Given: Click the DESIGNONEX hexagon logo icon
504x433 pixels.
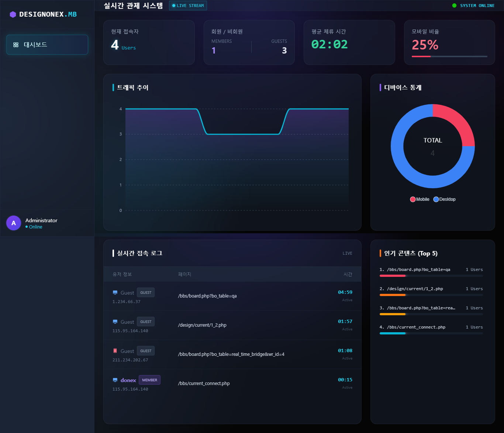Looking at the screenshot, I should click(13, 14).
